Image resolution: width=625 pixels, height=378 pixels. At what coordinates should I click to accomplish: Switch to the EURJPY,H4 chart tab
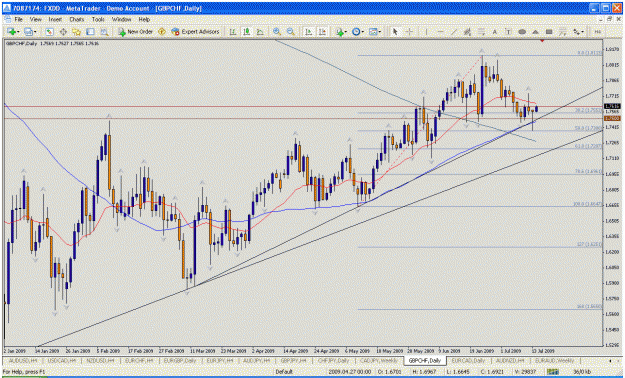coord(220,361)
